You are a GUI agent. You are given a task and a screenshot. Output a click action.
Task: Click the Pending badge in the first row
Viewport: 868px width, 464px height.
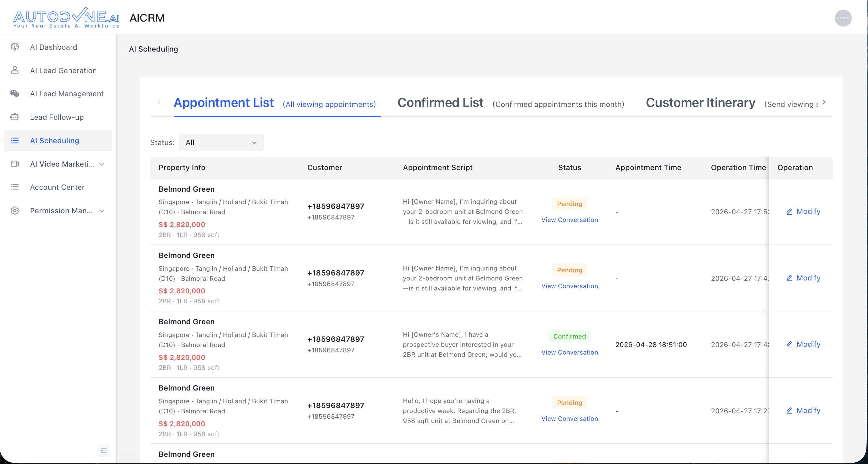tap(570, 204)
